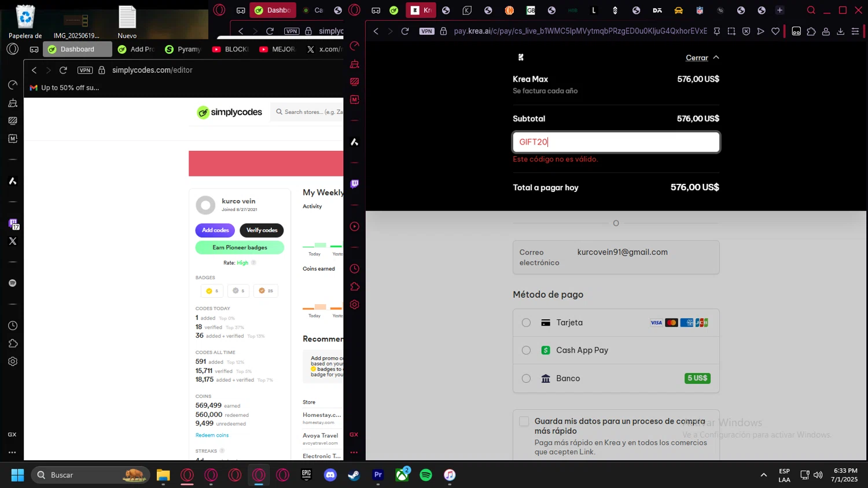Reload the simplycodes editor page

point(63,70)
